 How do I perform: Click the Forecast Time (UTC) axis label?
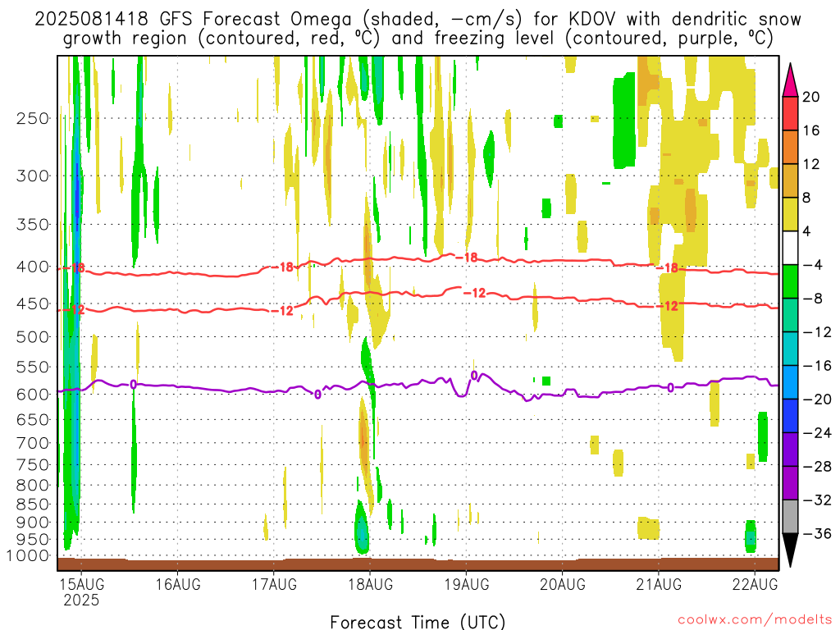(418, 622)
